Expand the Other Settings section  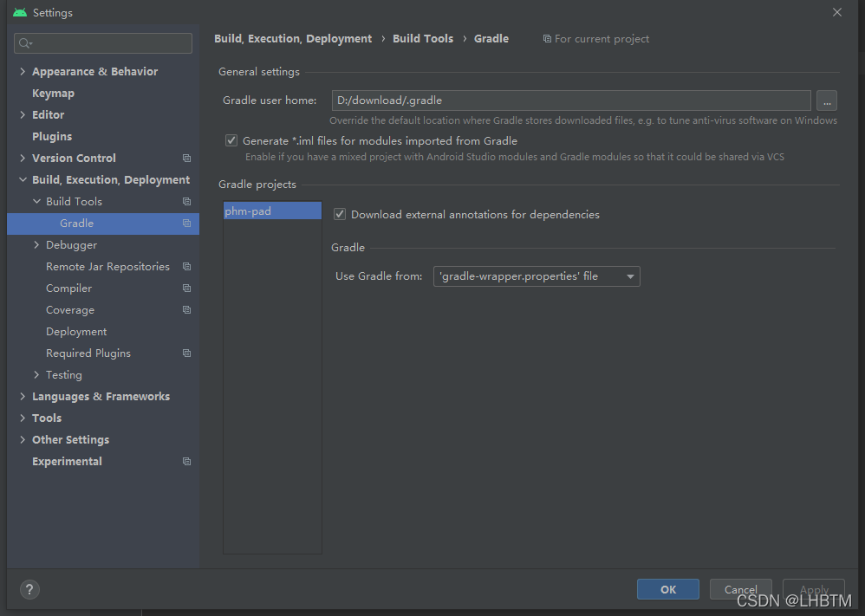23,439
